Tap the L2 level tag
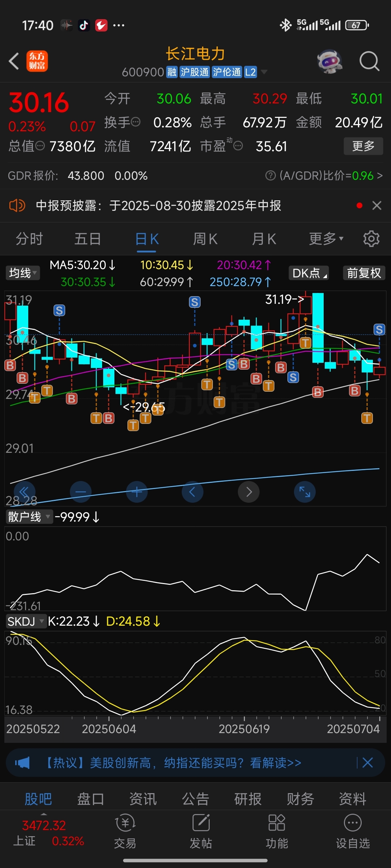Viewport: 391px width, 868px height. [x=250, y=72]
